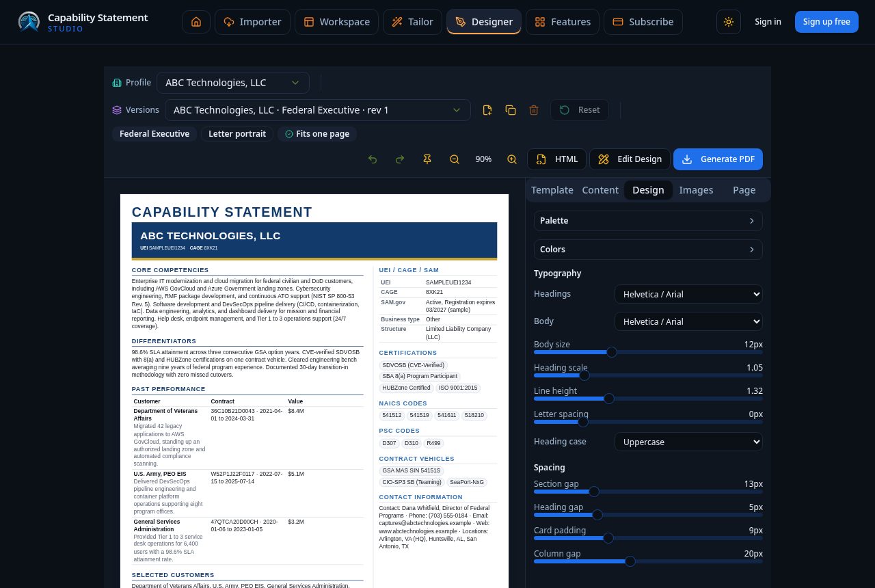
Task: Open the Headings font dropdown
Action: coord(688,294)
